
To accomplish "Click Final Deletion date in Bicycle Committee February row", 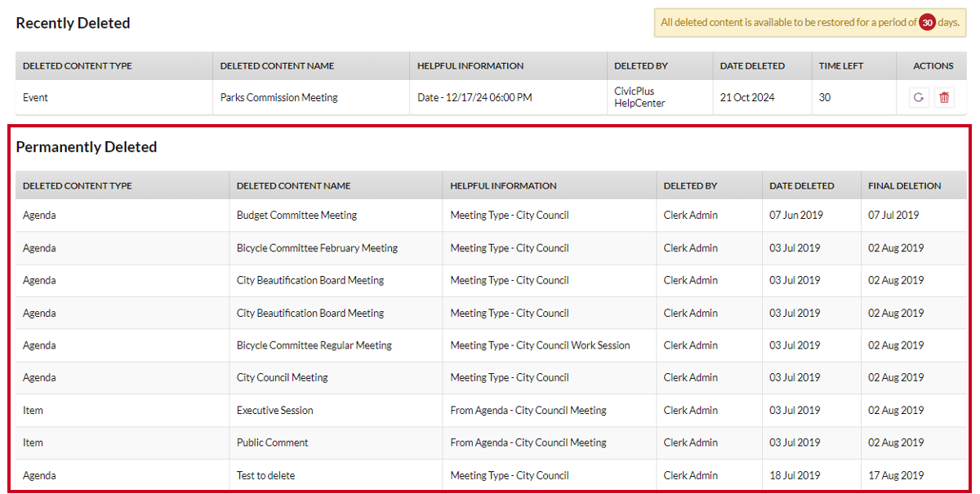I will [896, 248].
